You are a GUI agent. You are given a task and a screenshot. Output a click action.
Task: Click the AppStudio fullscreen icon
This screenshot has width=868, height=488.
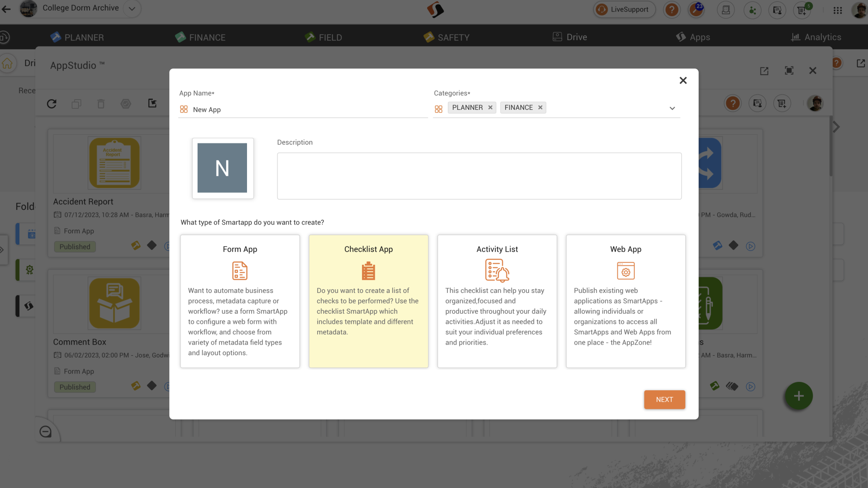(x=789, y=71)
